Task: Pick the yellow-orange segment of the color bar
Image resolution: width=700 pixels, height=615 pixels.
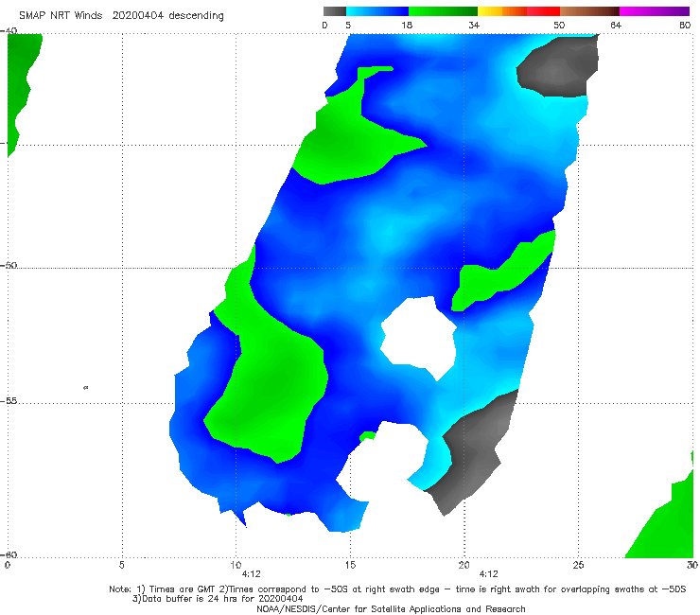Action: (x=502, y=11)
